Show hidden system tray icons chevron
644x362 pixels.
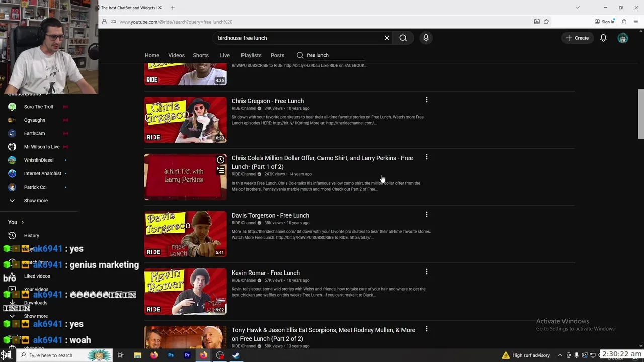pyautogui.click(x=560, y=355)
